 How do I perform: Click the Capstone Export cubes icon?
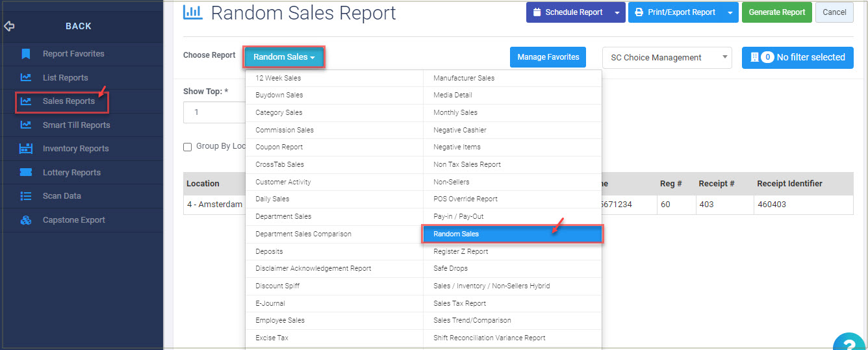coord(26,220)
